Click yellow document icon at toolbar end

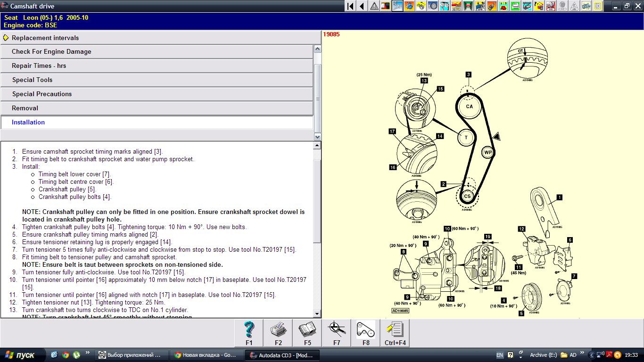pyautogui.click(x=597, y=6)
